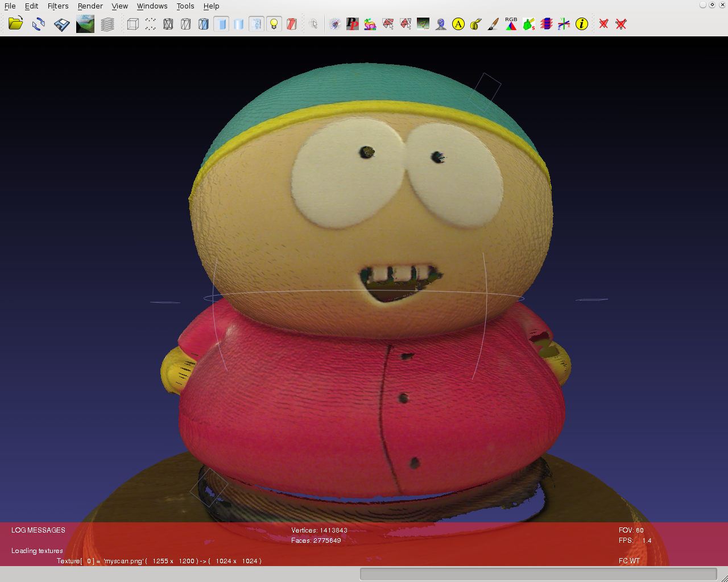Select Points render mode icon

150,24
